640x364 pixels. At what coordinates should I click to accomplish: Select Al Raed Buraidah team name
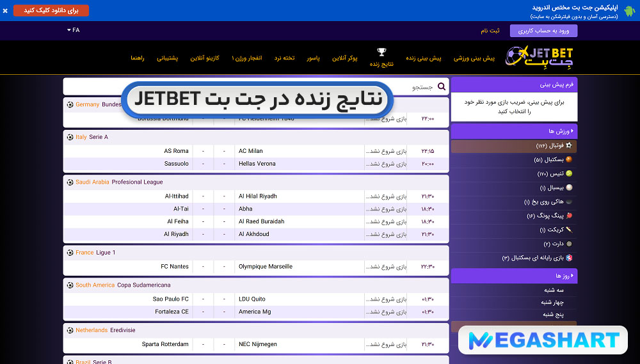coord(261,221)
